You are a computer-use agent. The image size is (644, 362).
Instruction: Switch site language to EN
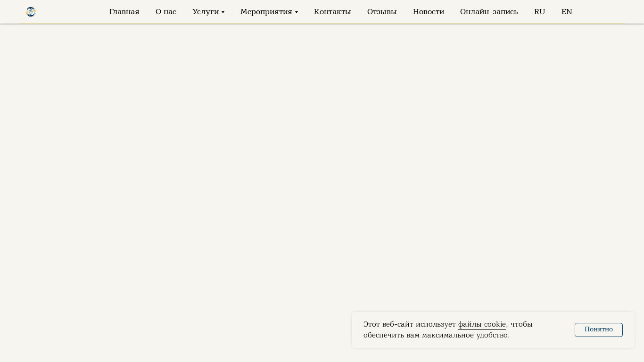(x=567, y=12)
